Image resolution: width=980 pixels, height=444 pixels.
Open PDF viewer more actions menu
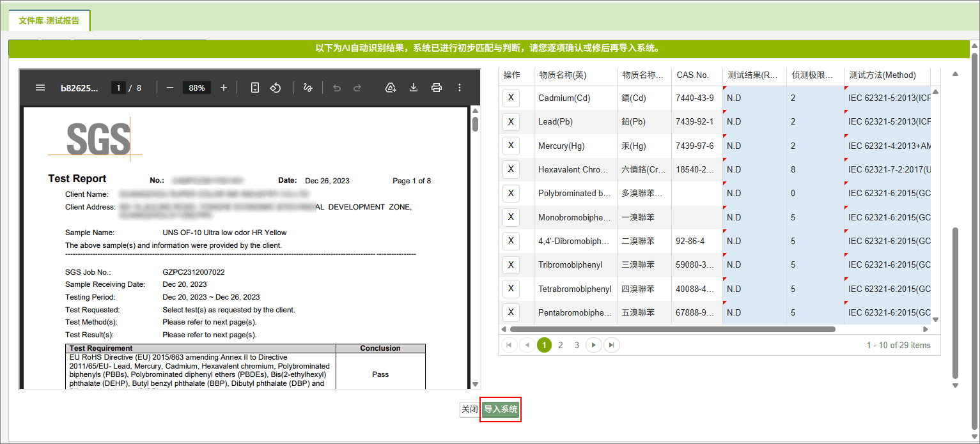pos(459,88)
